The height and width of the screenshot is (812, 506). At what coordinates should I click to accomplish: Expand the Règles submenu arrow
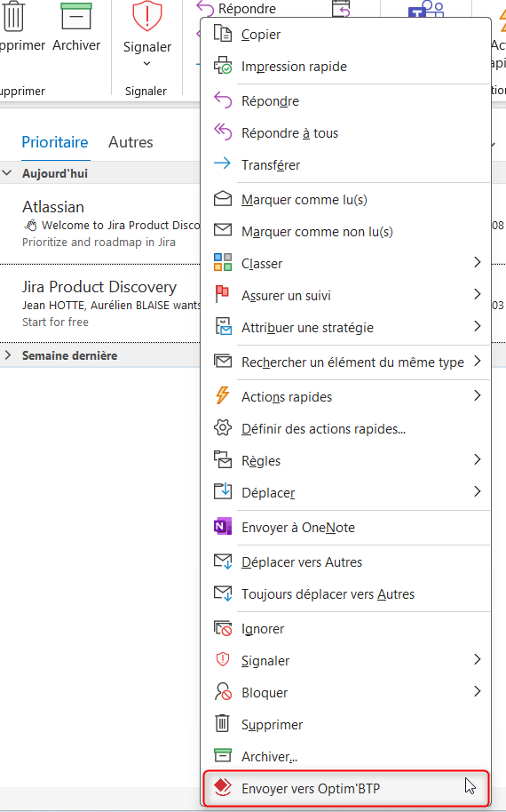click(477, 459)
